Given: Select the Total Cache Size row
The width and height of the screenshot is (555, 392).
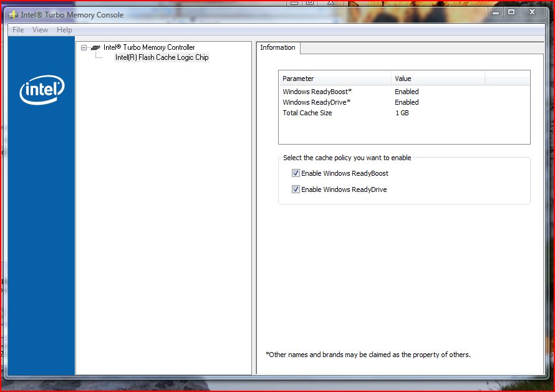Looking at the screenshot, I should 404,113.
